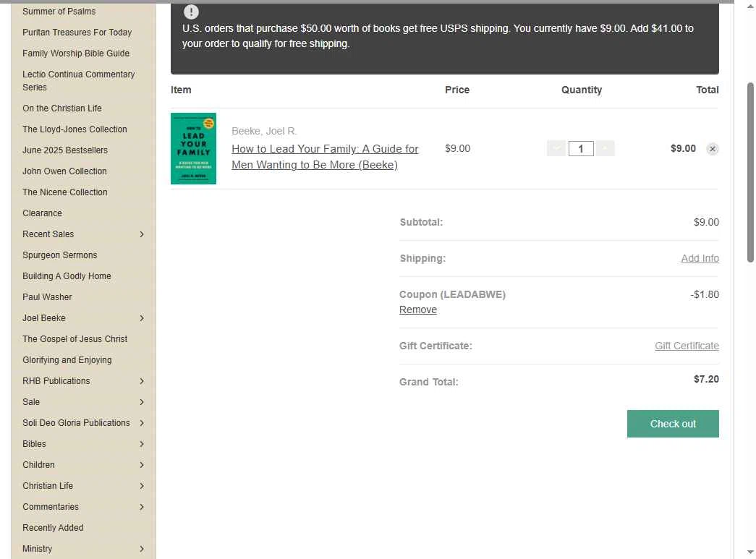The height and width of the screenshot is (559, 756).
Task: Expand the Ministry chevron
Action: pyautogui.click(x=142, y=549)
